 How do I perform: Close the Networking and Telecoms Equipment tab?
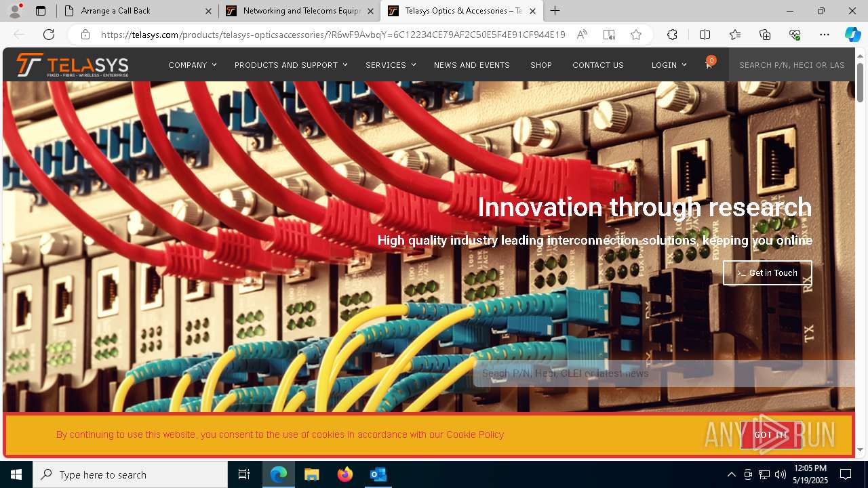click(370, 11)
